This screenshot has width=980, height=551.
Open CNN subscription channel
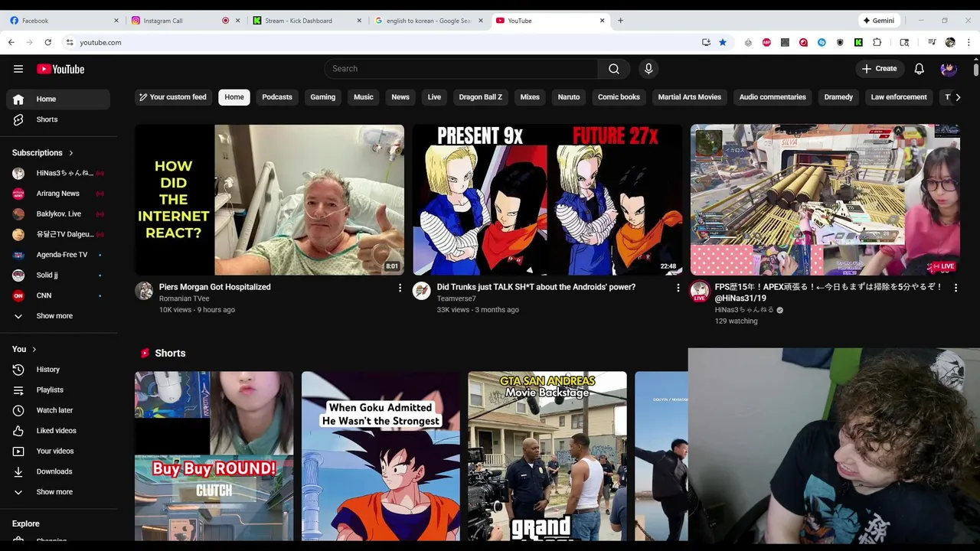point(58,295)
